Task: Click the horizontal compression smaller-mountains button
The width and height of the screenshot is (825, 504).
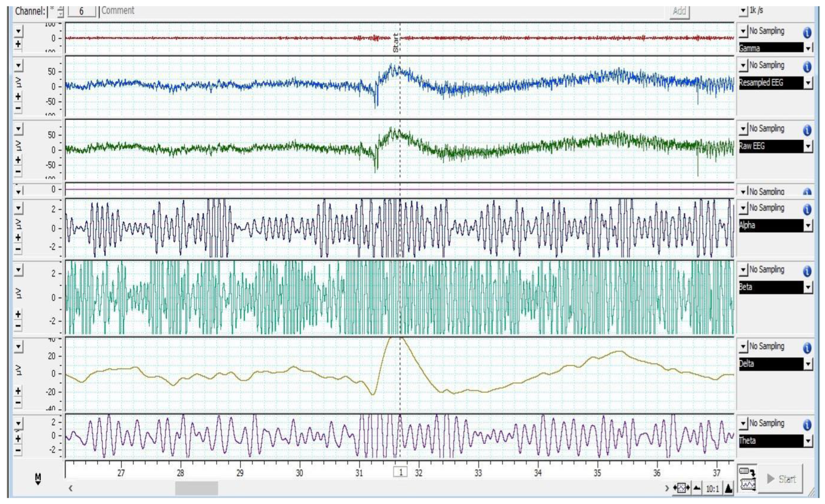Action: pos(697,488)
